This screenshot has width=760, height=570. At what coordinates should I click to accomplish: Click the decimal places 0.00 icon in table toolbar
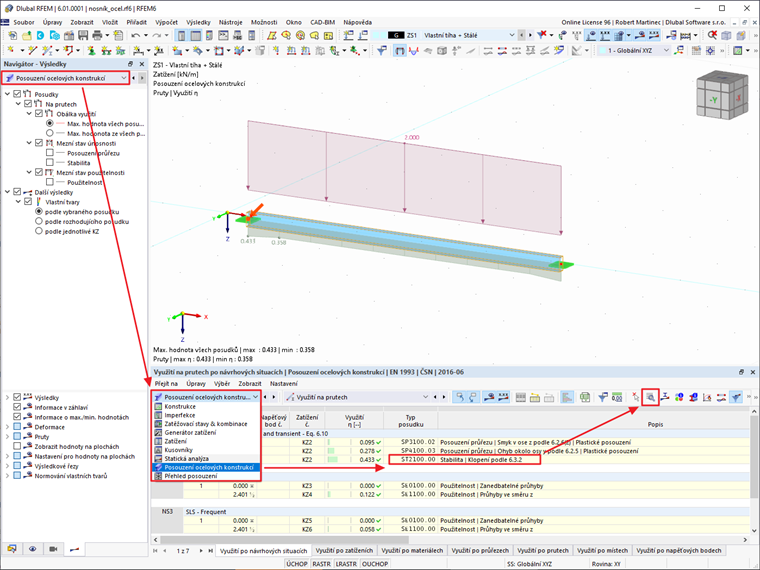(x=617, y=397)
